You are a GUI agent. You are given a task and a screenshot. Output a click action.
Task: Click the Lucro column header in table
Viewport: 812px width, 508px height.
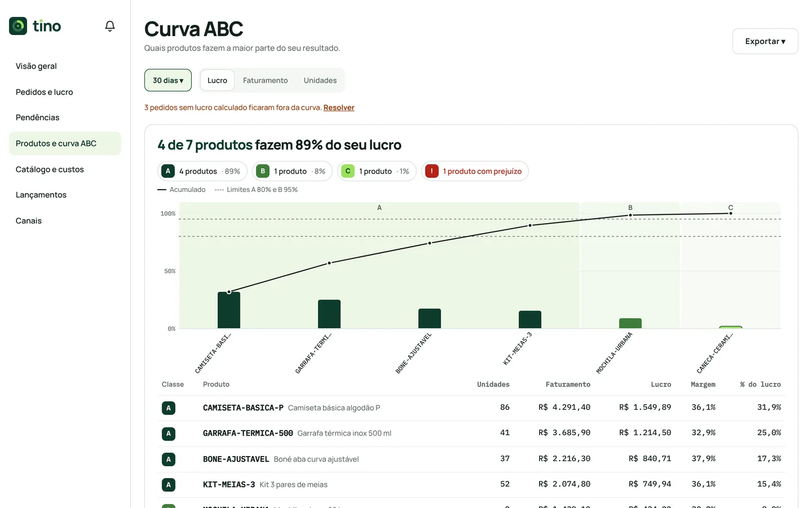661,384
